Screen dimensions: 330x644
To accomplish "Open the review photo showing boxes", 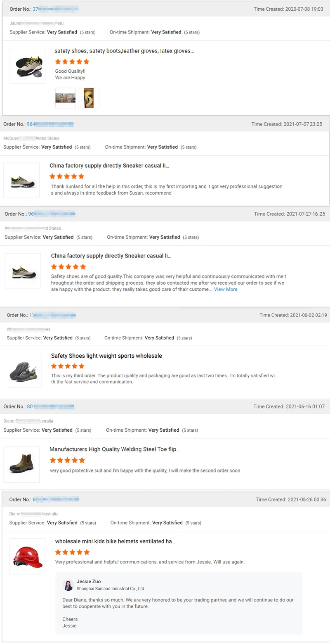I will coord(66,98).
